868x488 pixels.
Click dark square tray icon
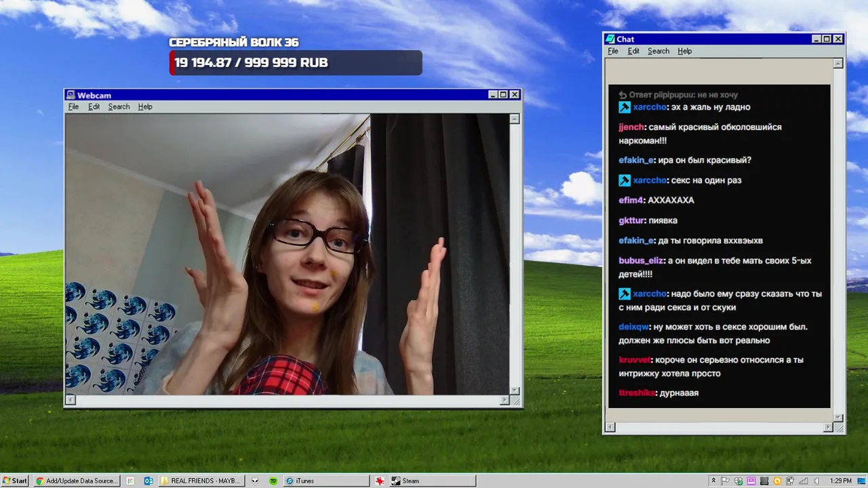pyautogui.click(x=764, y=481)
